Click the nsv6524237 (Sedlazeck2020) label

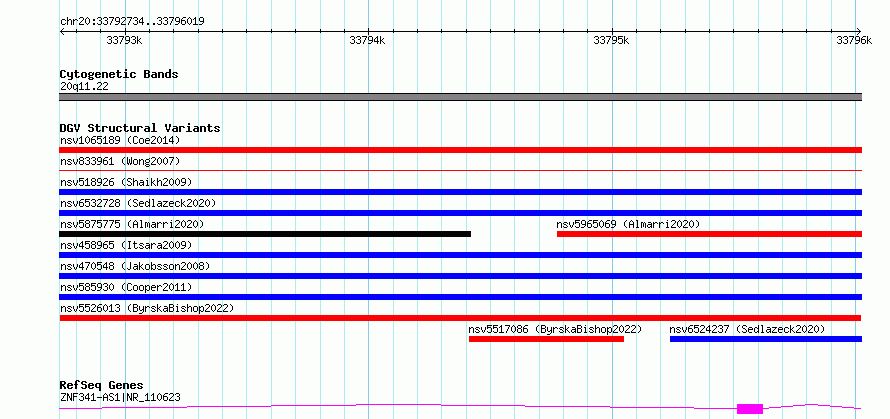[747, 329]
